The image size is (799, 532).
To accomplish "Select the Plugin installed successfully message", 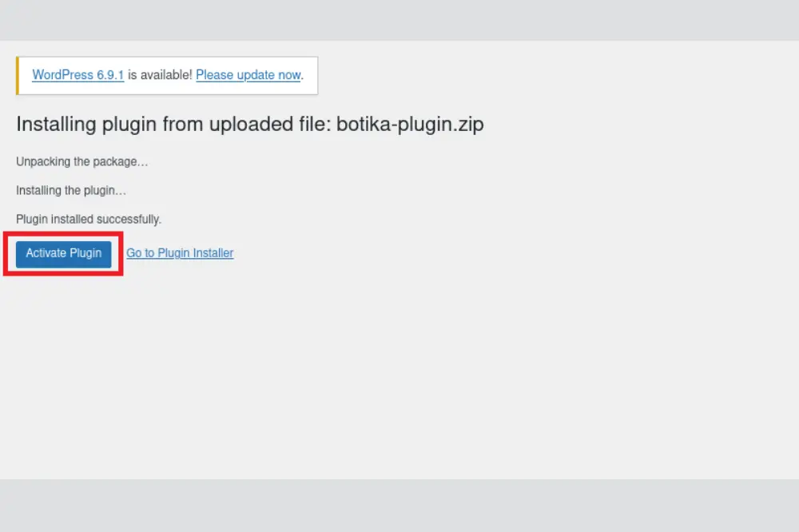I will (88, 219).
